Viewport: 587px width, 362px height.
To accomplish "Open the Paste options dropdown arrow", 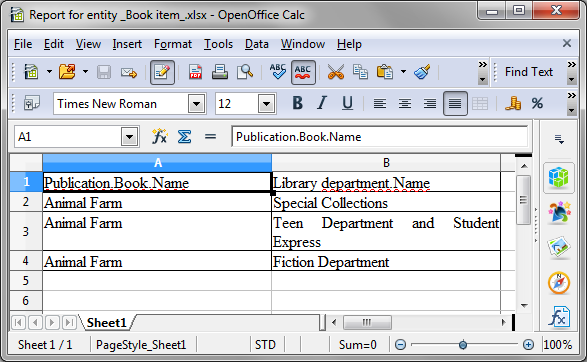I will point(403,72).
